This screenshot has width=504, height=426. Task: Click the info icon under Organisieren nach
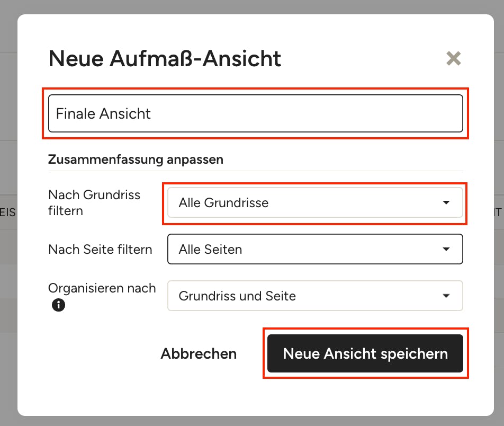pyautogui.click(x=58, y=305)
